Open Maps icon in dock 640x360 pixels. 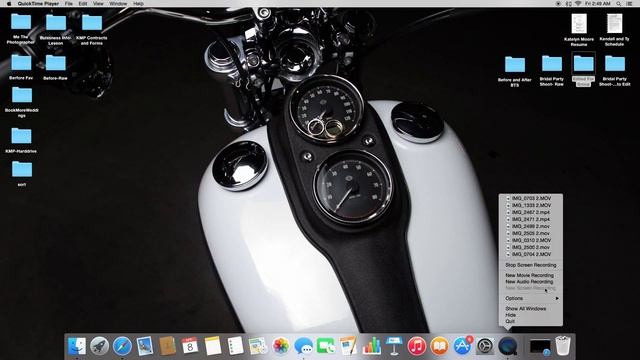tap(258, 346)
